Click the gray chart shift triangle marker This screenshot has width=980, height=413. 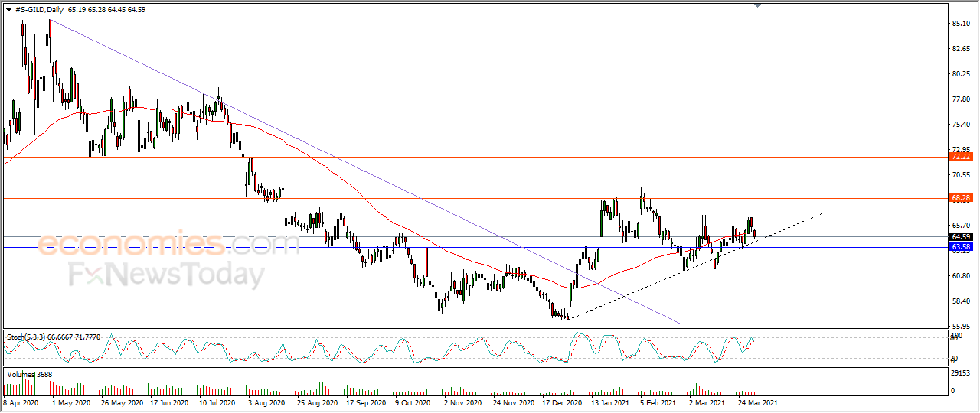pyautogui.click(x=757, y=5)
